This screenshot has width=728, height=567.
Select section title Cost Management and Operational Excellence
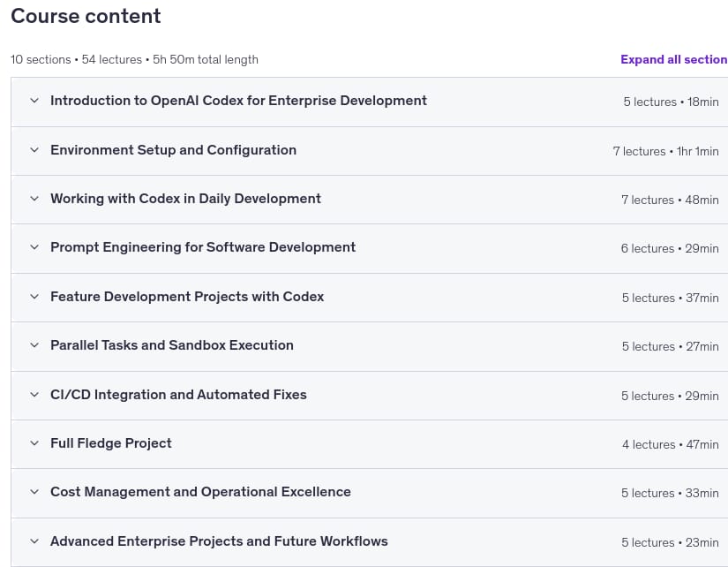200,492
